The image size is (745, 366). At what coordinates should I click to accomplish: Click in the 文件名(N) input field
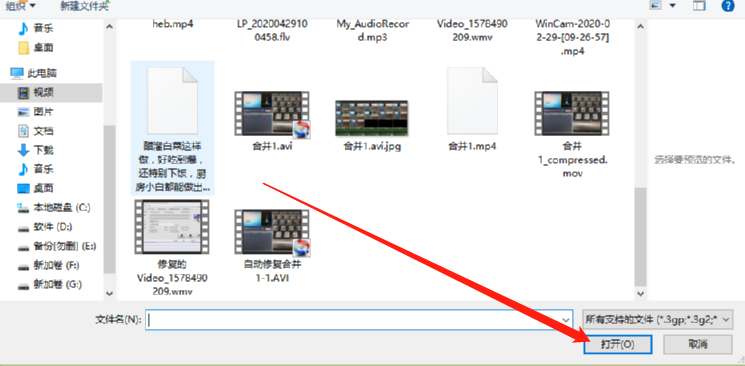pyautogui.click(x=359, y=320)
